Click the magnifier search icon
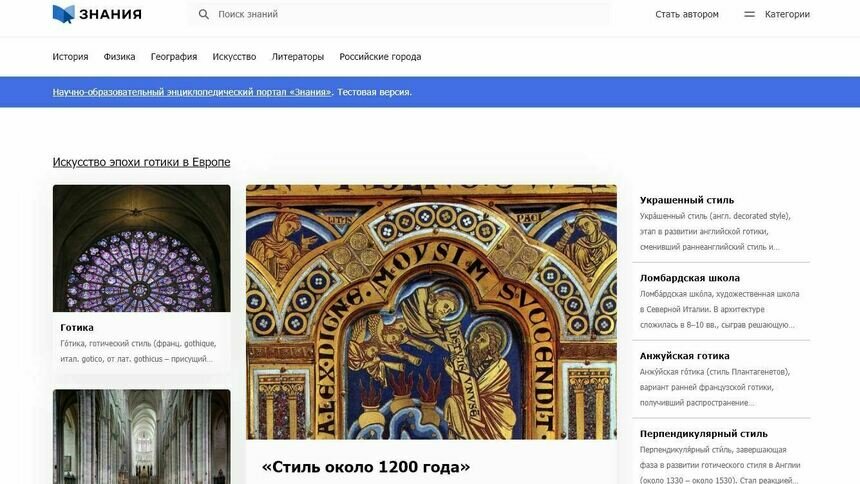 pyautogui.click(x=203, y=14)
